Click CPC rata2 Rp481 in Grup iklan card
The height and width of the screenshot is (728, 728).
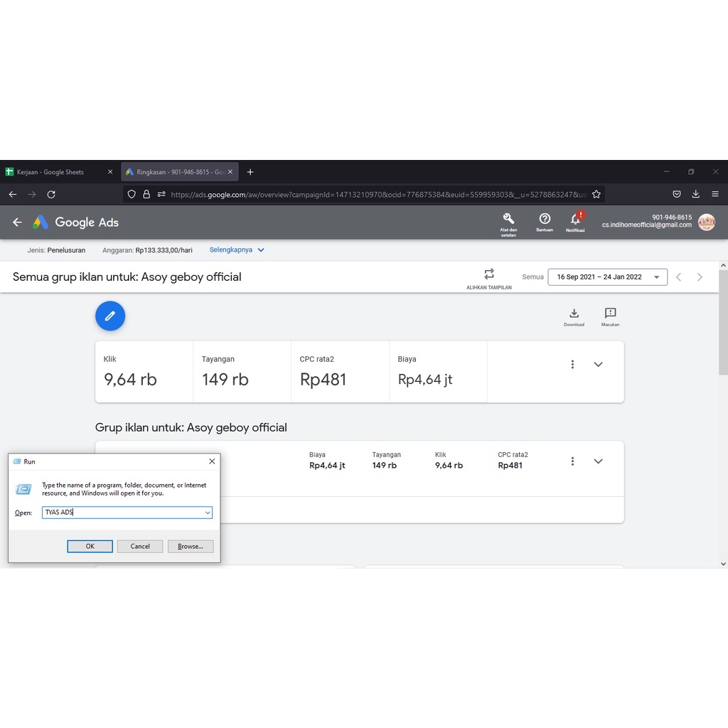(x=513, y=461)
